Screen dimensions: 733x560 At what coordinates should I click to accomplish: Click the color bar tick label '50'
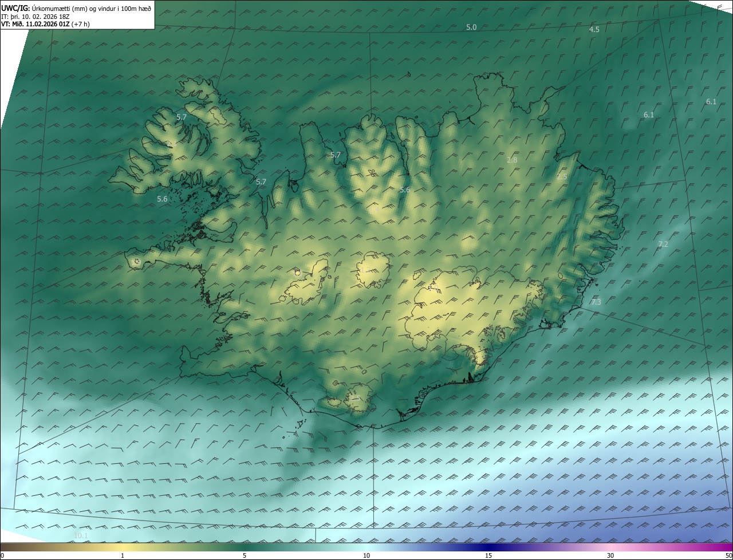pyautogui.click(x=728, y=555)
